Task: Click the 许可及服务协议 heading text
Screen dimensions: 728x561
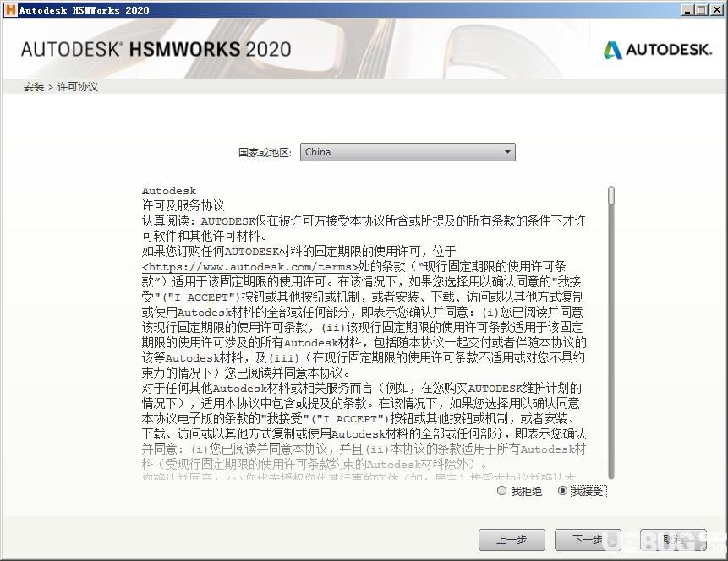Action: (183, 205)
